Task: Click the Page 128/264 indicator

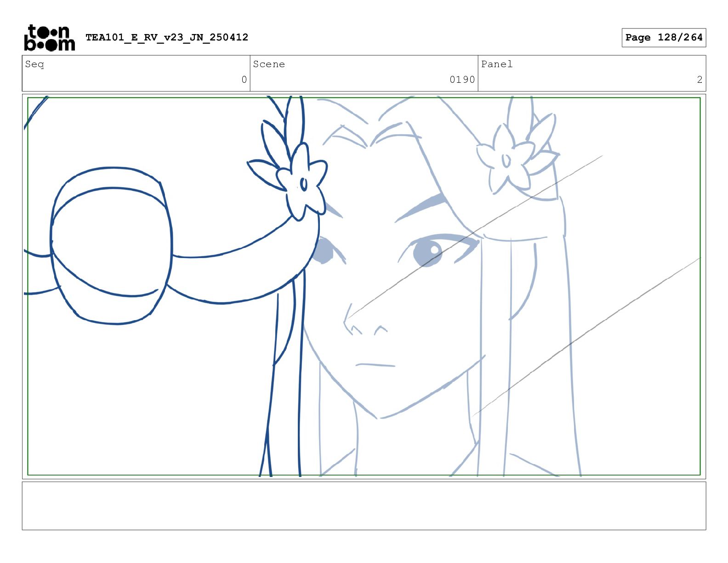Action: pyautogui.click(x=664, y=38)
